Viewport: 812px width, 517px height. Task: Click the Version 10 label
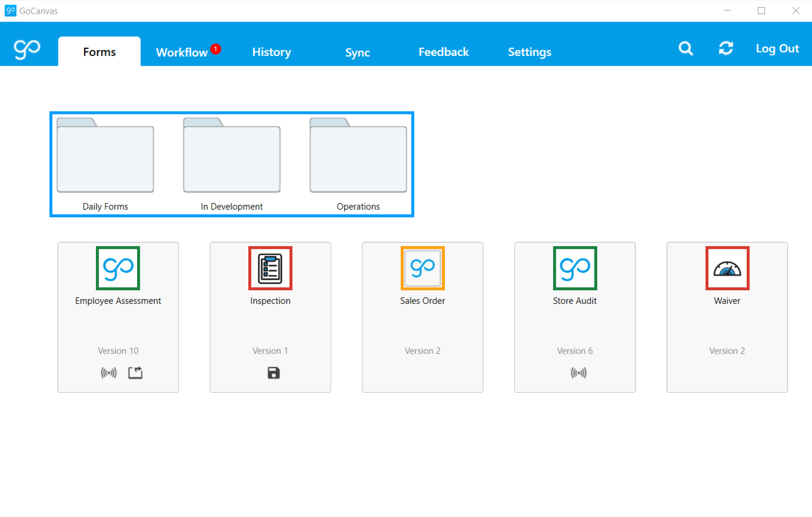[118, 351]
